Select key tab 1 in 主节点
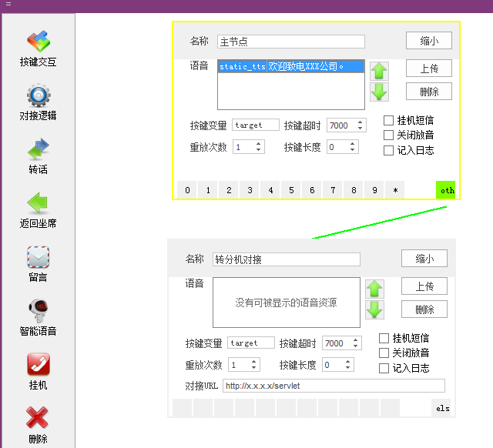The height and width of the screenshot is (448, 493). pyautogui.click(x=208, y=190)
